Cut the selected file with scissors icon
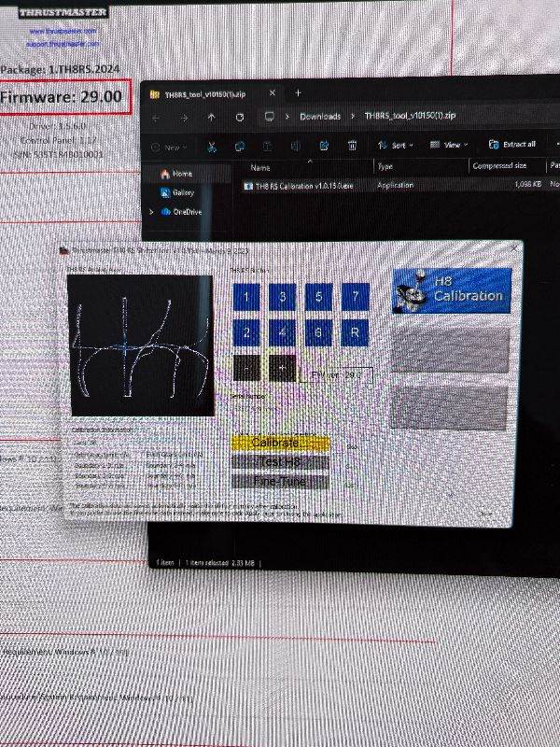Viewport: 560px width, 747px height. click(212, 146)
